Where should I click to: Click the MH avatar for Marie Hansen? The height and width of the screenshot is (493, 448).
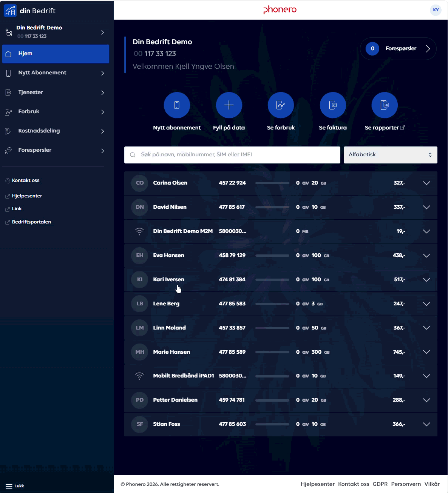pos(140,352)
